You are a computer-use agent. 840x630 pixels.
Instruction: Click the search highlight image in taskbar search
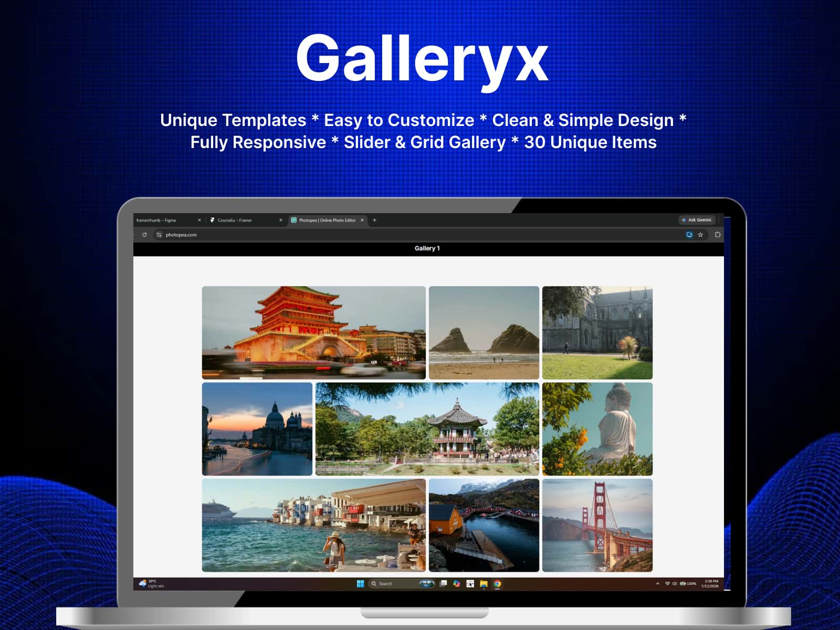click(426, 584)
